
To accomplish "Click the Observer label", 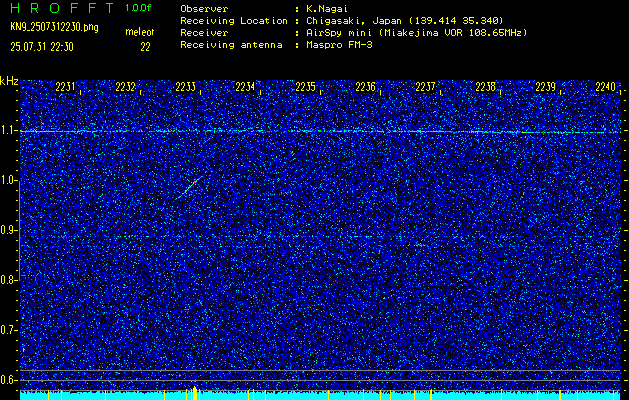I will (204, 9).
